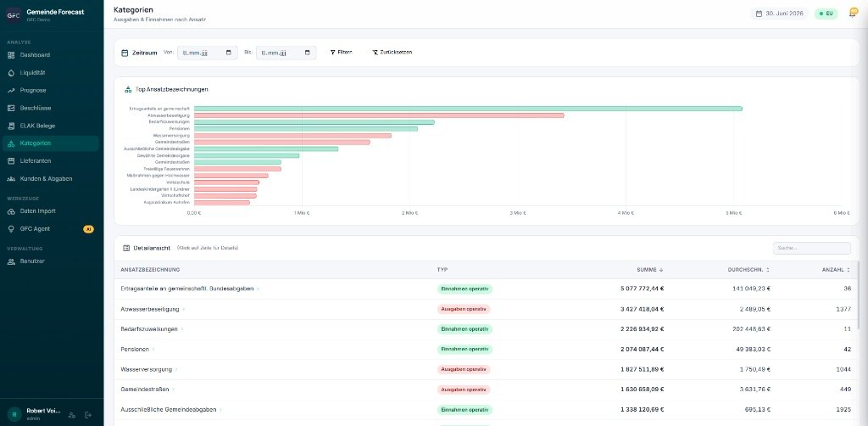868x426 pixels.
Task: Click the GFC logo in the sidebar
Action: click(14, 15)
